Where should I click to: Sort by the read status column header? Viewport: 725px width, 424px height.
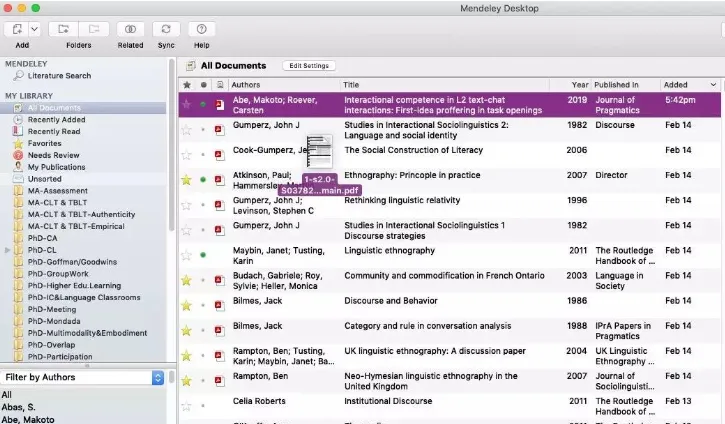(x=203, y=85)
